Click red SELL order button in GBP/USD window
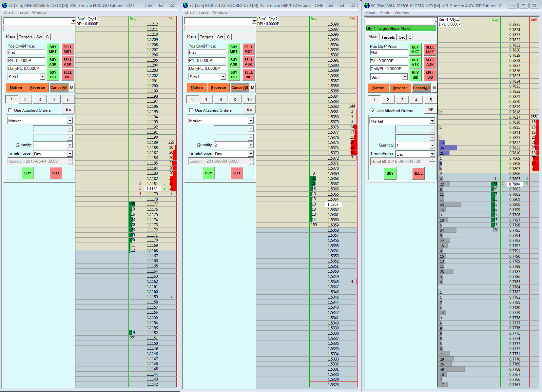 tap(237, 173)
